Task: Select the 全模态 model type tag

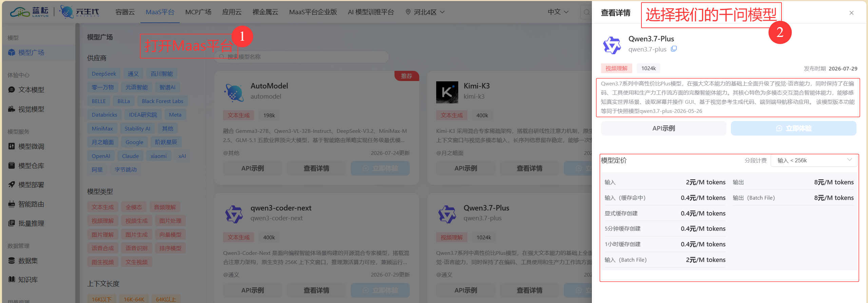Action: coord(134,207)
